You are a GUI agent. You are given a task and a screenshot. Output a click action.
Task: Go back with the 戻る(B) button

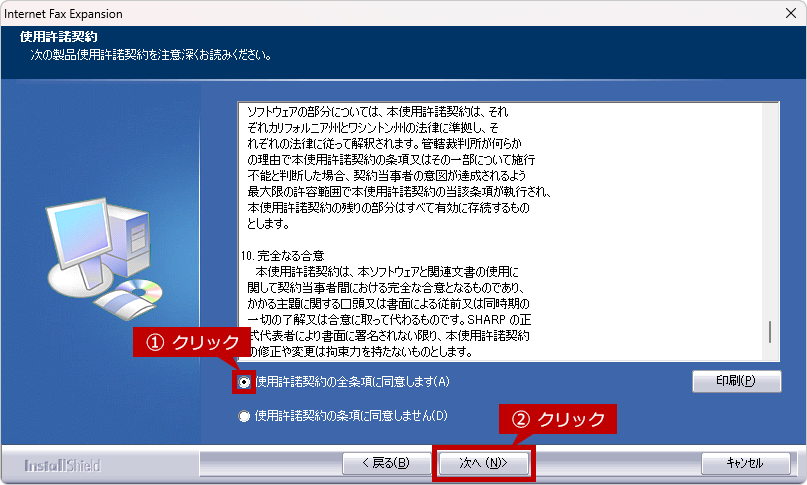pyautogui.click(x=377, y=463)
